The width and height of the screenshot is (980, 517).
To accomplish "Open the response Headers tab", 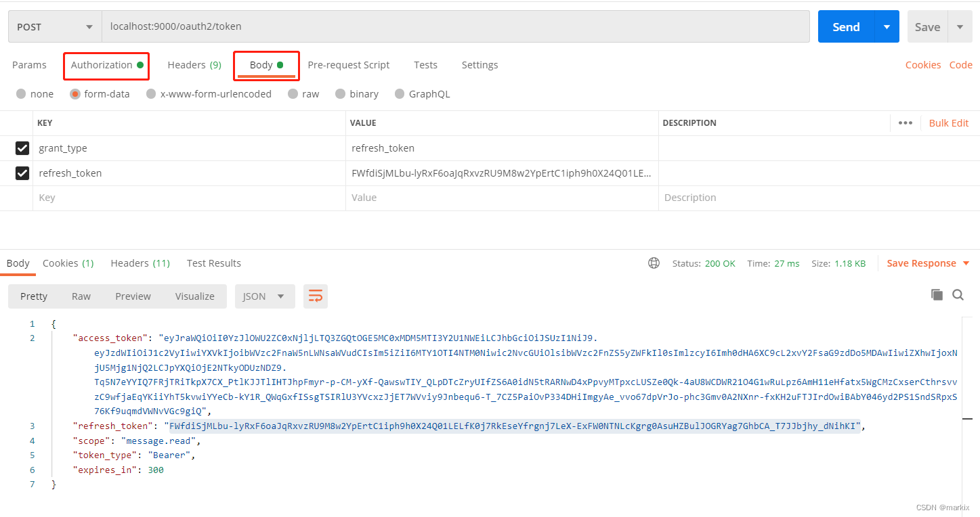I will (x=140, y=263).
